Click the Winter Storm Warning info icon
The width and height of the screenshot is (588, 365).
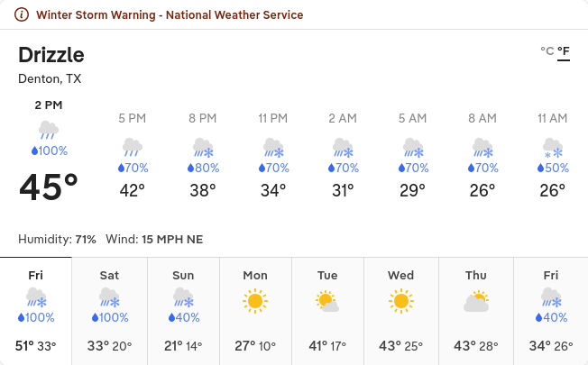[x=22, y=15]
